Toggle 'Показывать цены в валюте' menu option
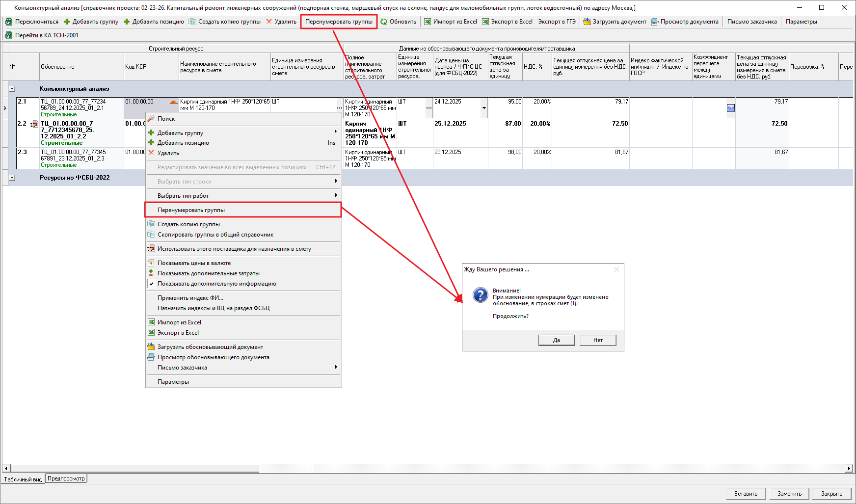Image resolution: width=856 pixels, height=504 pixels. point(194,263)
